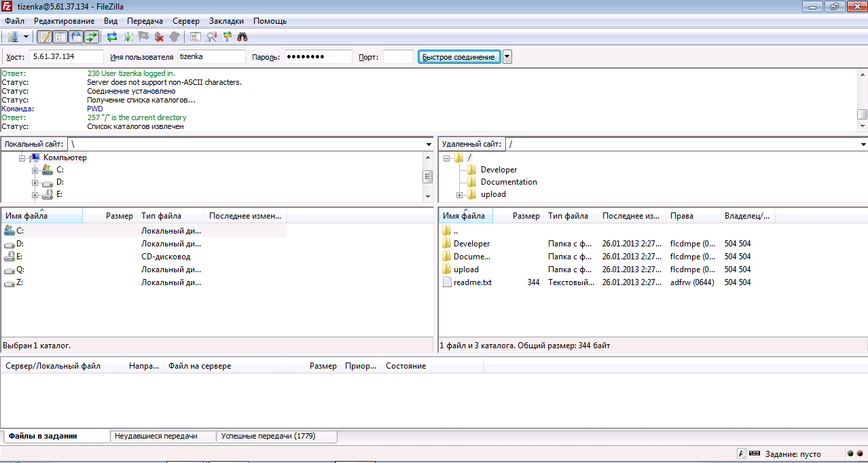
Task: Toggle the local directory tree view
Action: click(x=60, y=37)
